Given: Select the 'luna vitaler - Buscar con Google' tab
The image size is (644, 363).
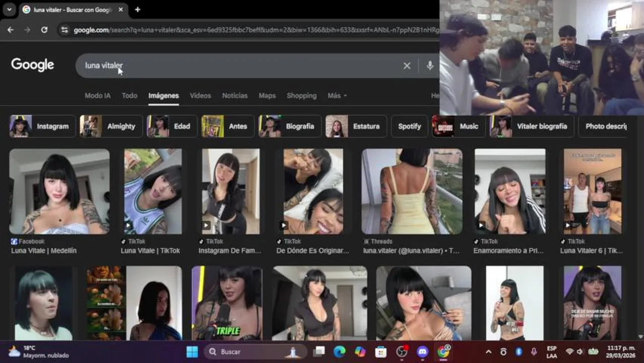Looking at the screenshot, I should [73, 10].
